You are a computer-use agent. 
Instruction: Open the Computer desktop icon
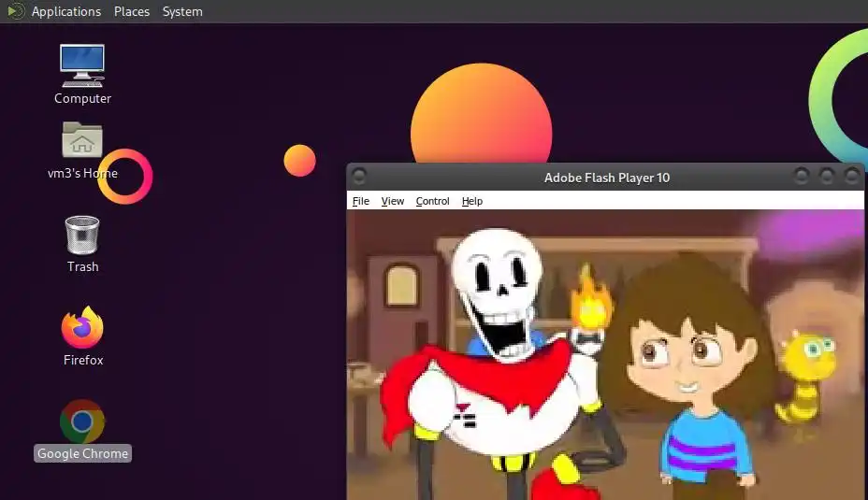82,65
